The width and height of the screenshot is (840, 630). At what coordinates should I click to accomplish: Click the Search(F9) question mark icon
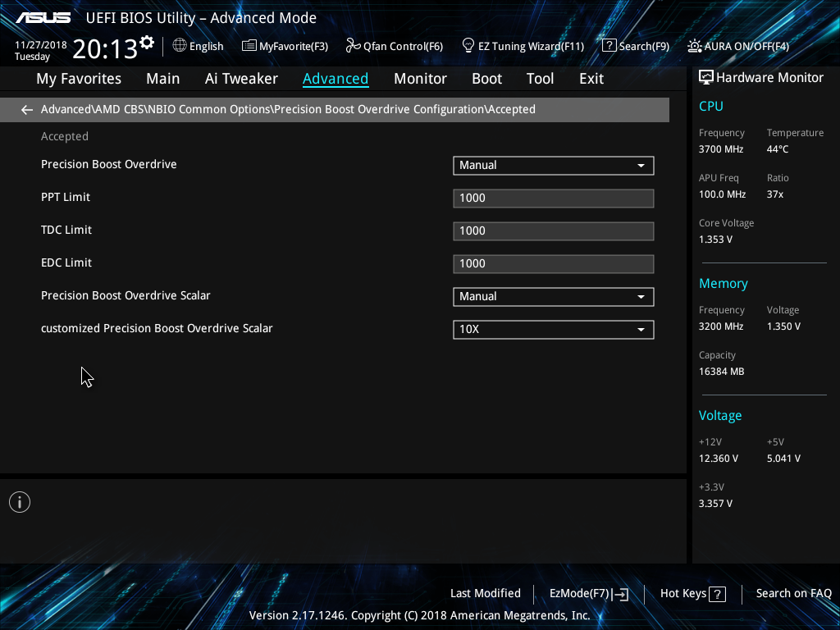(x=609, y=46)
